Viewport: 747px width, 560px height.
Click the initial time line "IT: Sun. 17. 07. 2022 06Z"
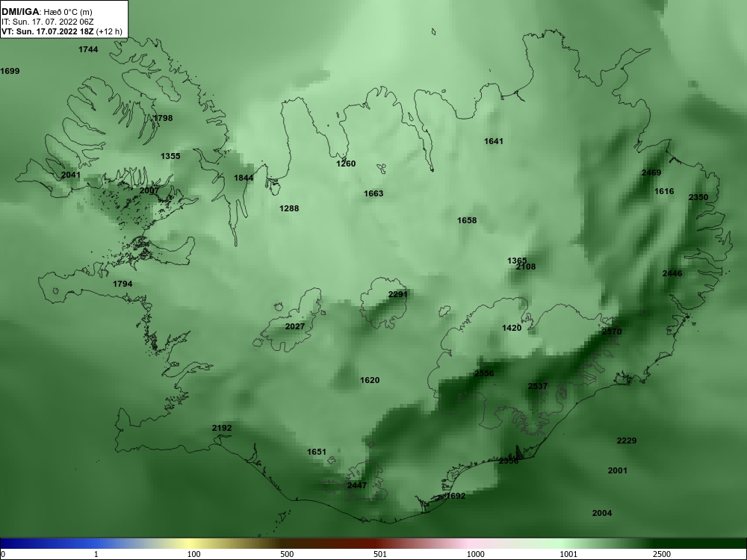[x=46, y=22]
